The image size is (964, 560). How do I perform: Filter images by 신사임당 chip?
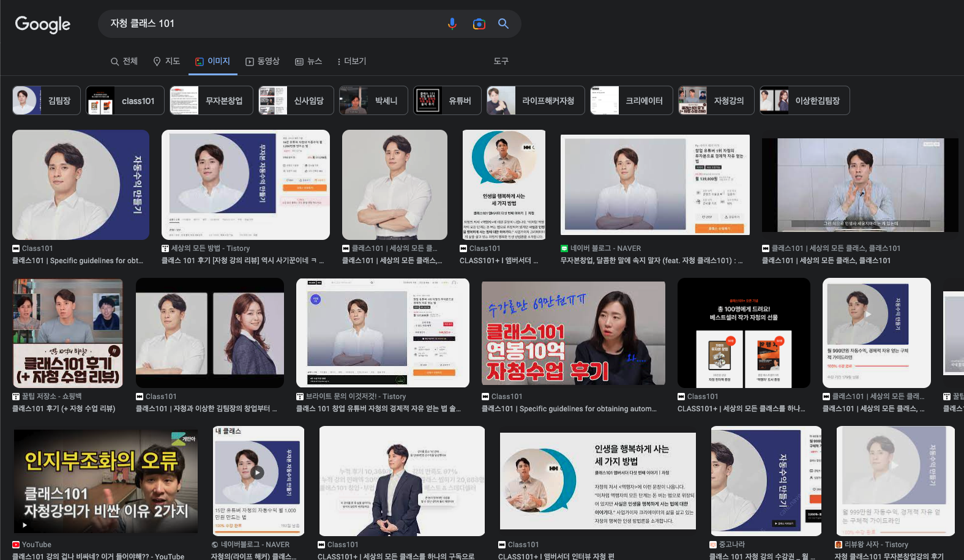(296, 100)
